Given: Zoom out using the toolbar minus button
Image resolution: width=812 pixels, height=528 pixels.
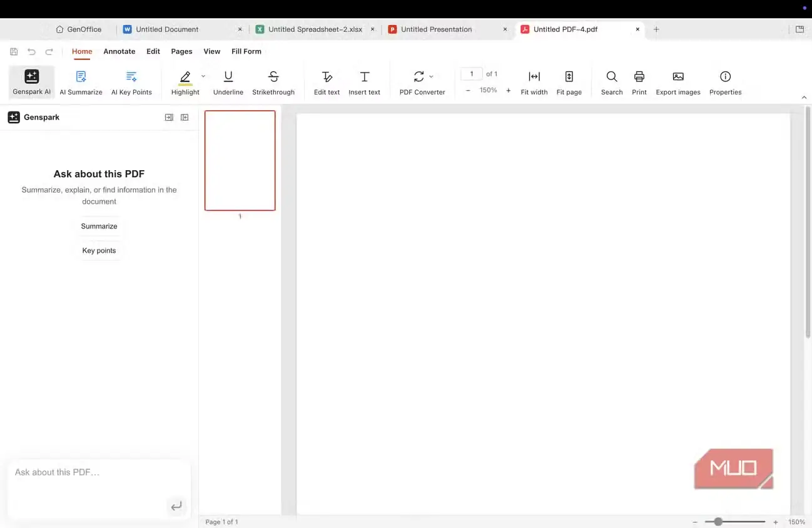Looking at the screenshot, I should (x=468, y=91).
